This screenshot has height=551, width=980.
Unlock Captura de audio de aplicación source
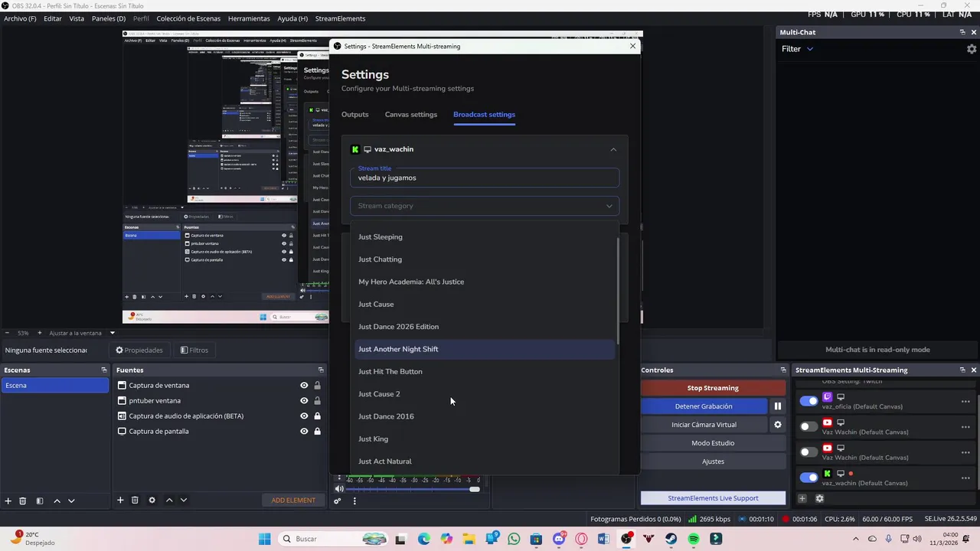point(317,416)
